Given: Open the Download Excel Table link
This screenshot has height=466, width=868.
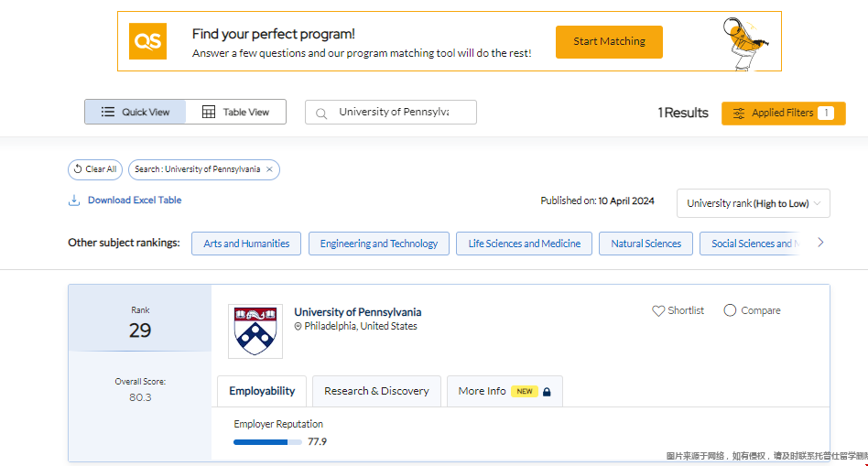Looking at the screenshot, I should pyautogui.click(x=135, y=200).
